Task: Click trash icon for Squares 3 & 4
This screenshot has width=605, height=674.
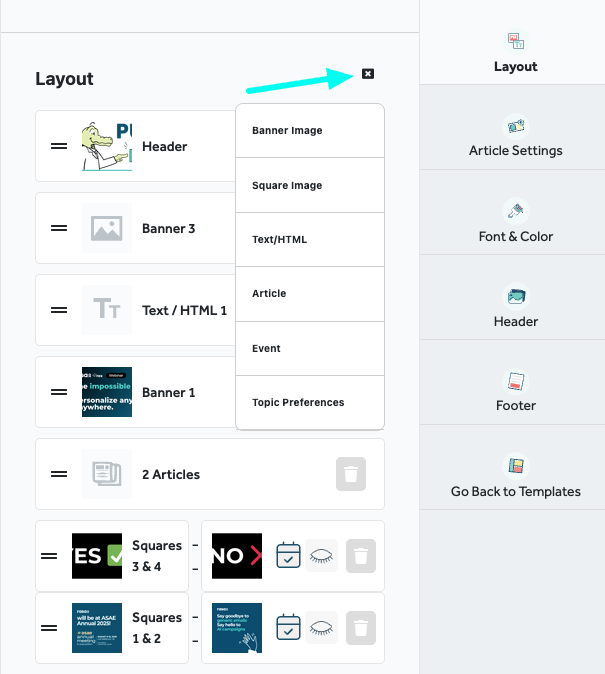Action: [360, 556]
